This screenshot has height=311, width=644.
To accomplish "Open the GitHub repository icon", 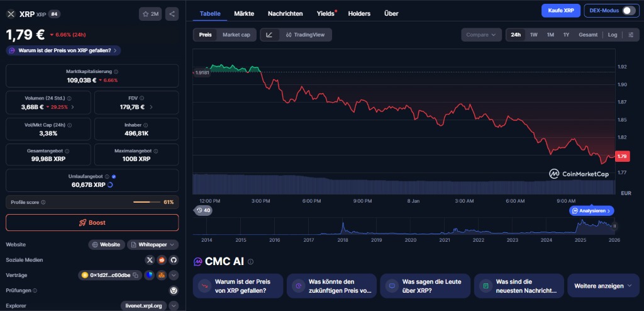I will 174,259.
